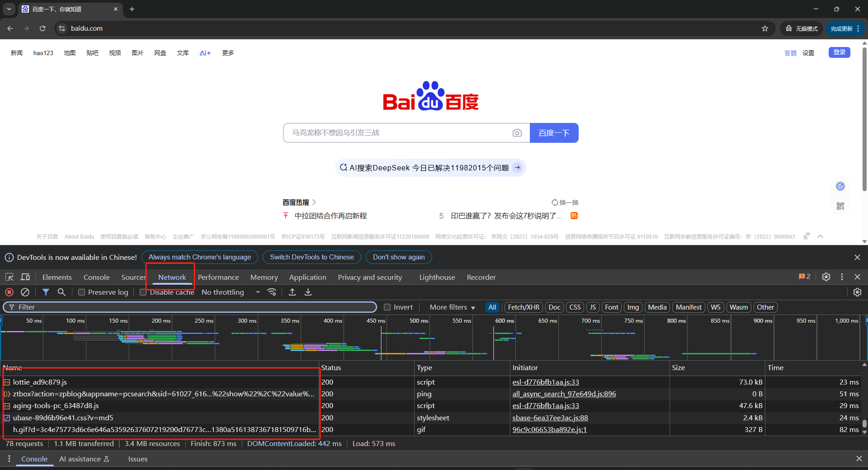Open the Issues drawer tab
This screenshot has width=868, height=470.
(138, 459)
